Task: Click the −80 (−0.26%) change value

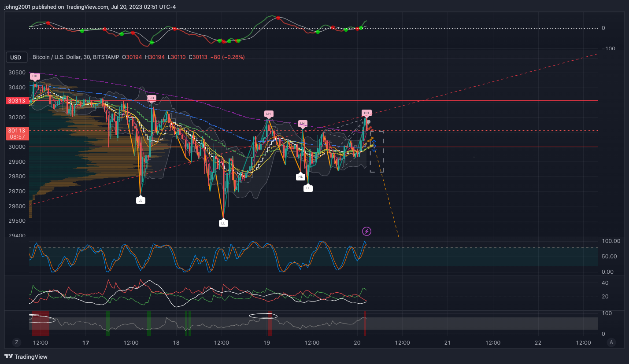Action: (228, 57)
